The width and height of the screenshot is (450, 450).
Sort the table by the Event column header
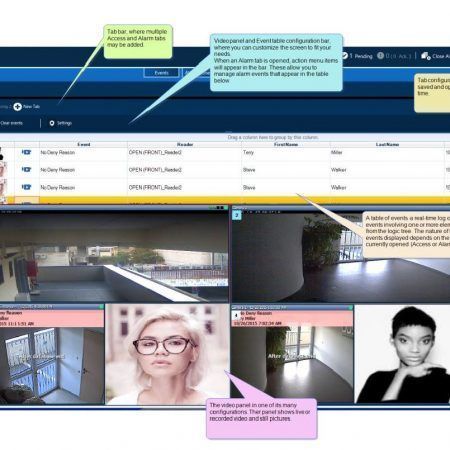83,144
